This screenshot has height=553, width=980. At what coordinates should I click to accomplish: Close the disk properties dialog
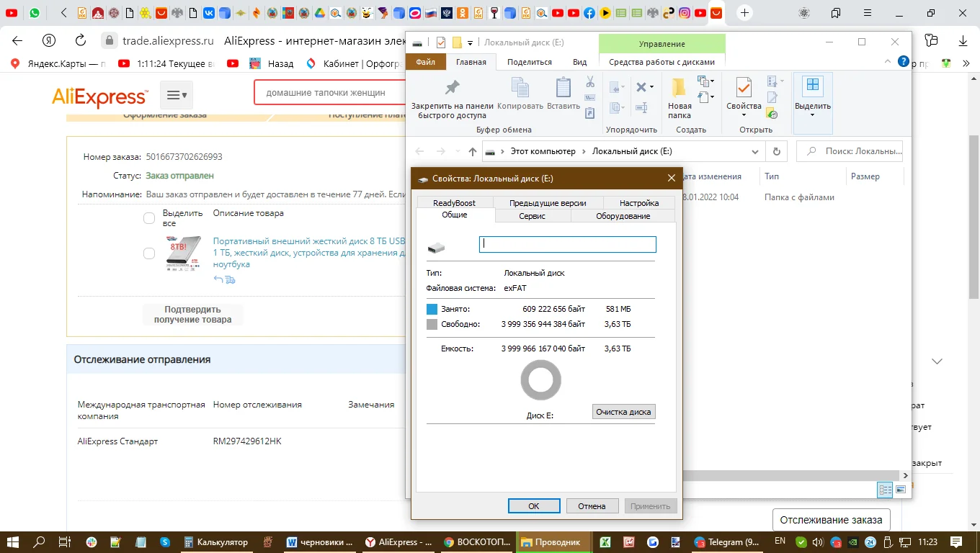point(672,179)
